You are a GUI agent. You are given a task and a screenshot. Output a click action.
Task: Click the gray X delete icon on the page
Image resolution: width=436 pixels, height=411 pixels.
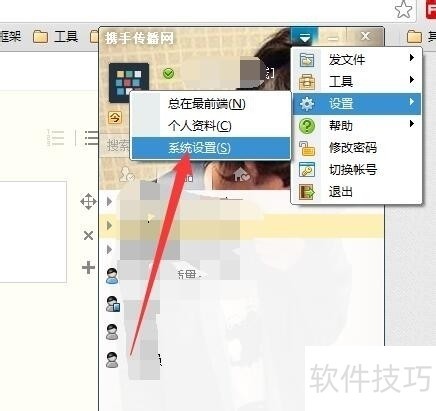88,236
